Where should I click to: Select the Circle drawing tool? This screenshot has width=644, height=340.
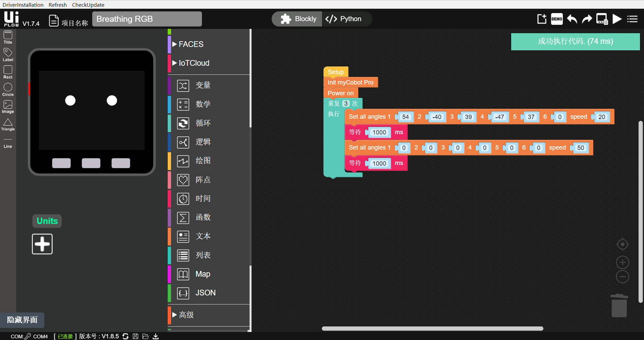pos(7,88)
